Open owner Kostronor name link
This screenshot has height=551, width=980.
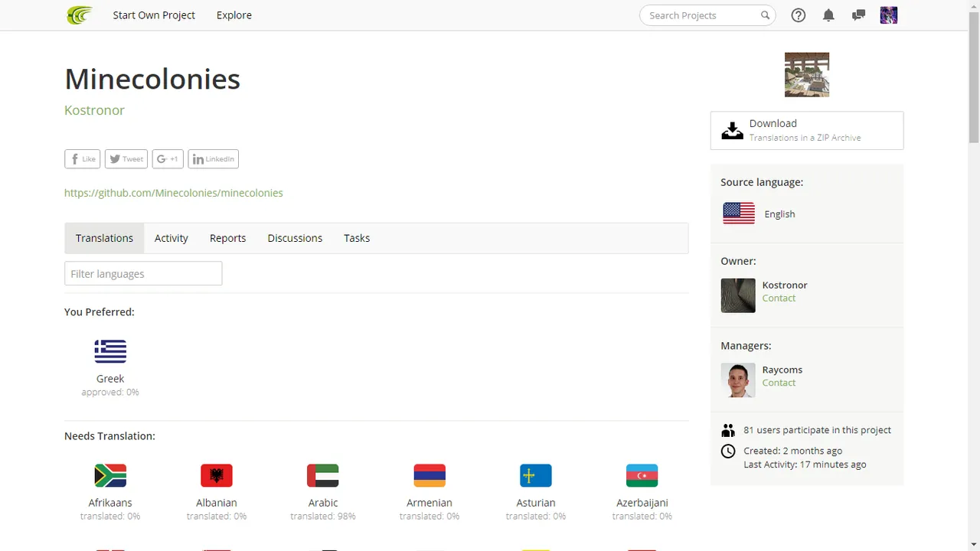[785, 285]
